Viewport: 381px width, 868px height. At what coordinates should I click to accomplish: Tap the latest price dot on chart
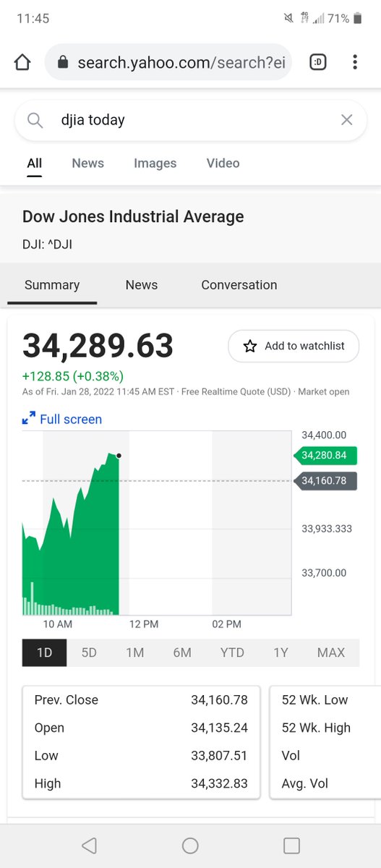pos(119,456)
